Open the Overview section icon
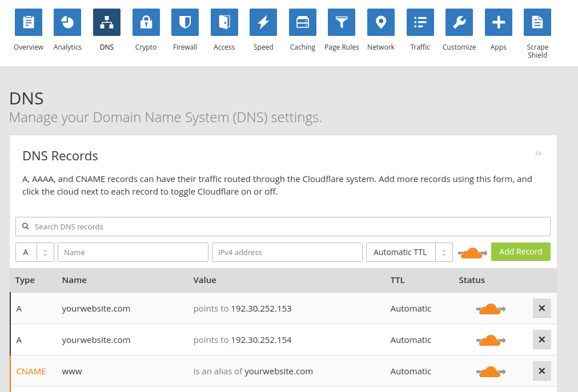 [29, 22]
